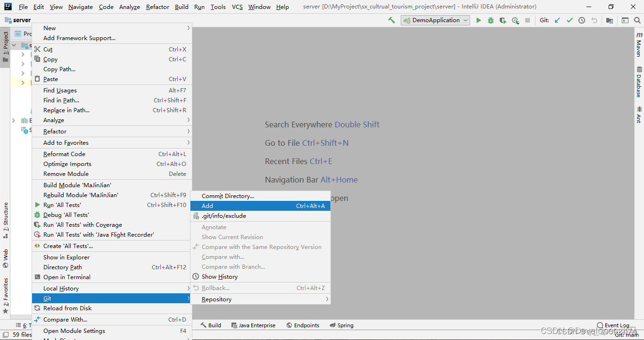
Task: Click Open Module Settings
Action: [112, 331]
